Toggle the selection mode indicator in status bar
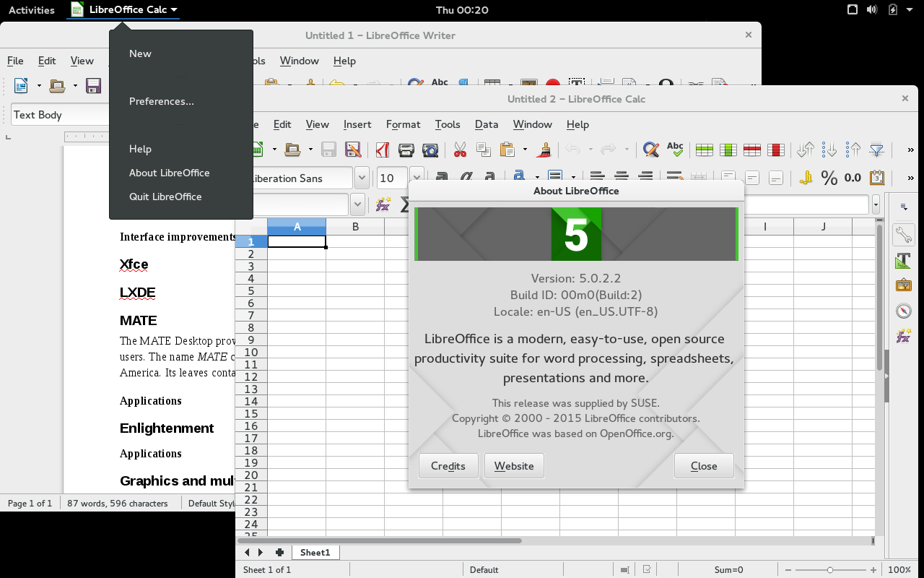Viewport: 924px width, 578px height. tap(625, 570)
